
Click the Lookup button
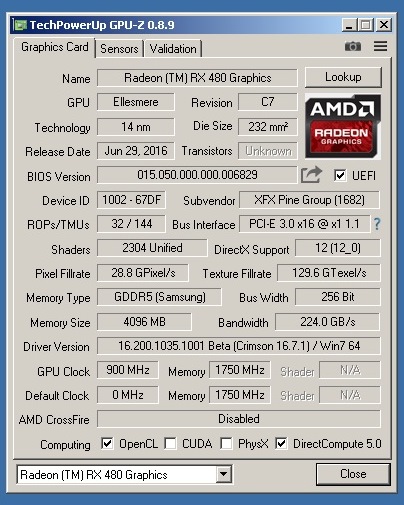(x=343, y=77)
